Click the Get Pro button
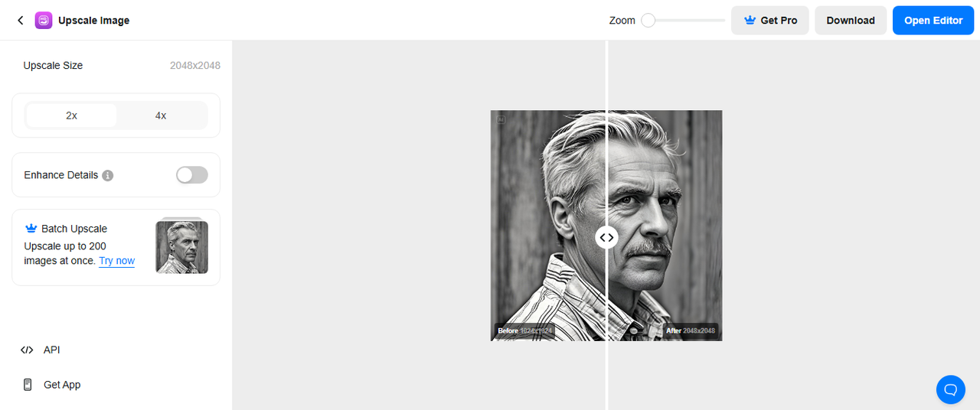The width and height of the screenshot is (980, 410). (x=769, y=21)
